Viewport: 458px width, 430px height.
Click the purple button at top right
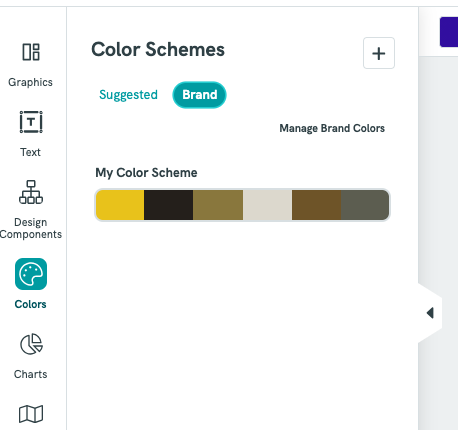coord(449,32)
